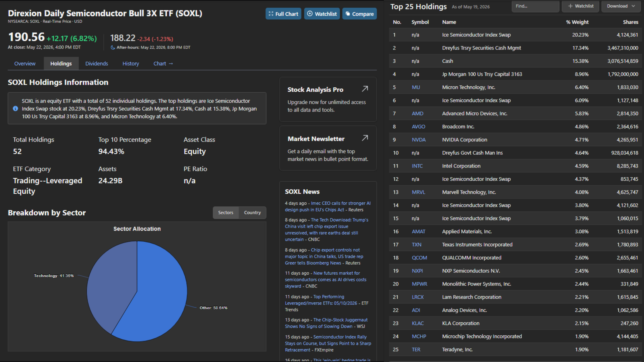Screen dimensions: 644x362
Task: Click the Stock Analysis Pro heading
Action: click(x=315, y=90)
